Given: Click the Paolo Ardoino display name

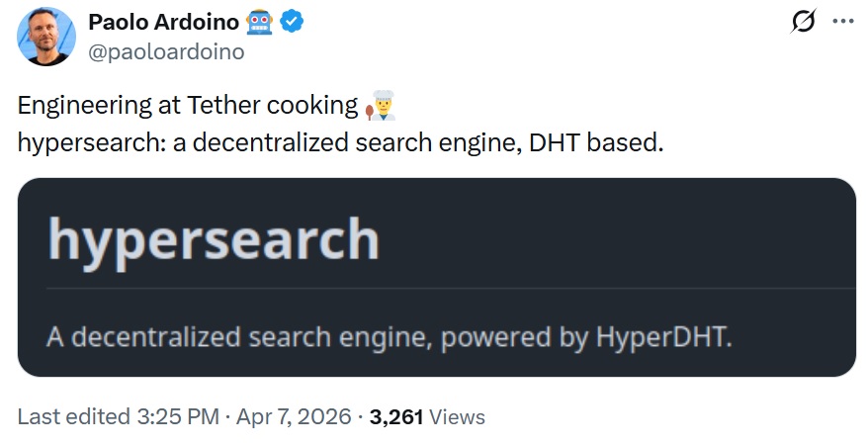Looking at the screenshot, I should pyautogui.click(x=163, y=22).
